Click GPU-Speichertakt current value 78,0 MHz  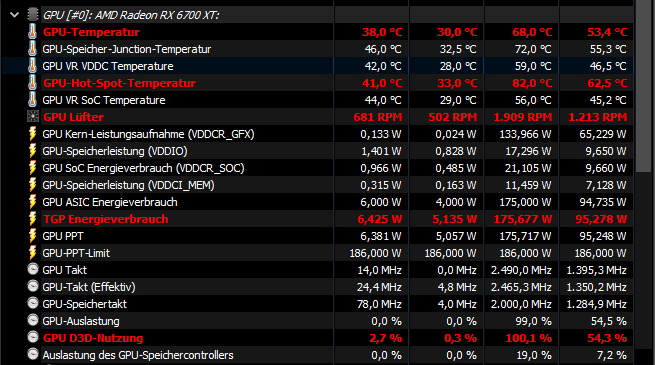pos(379,304)
